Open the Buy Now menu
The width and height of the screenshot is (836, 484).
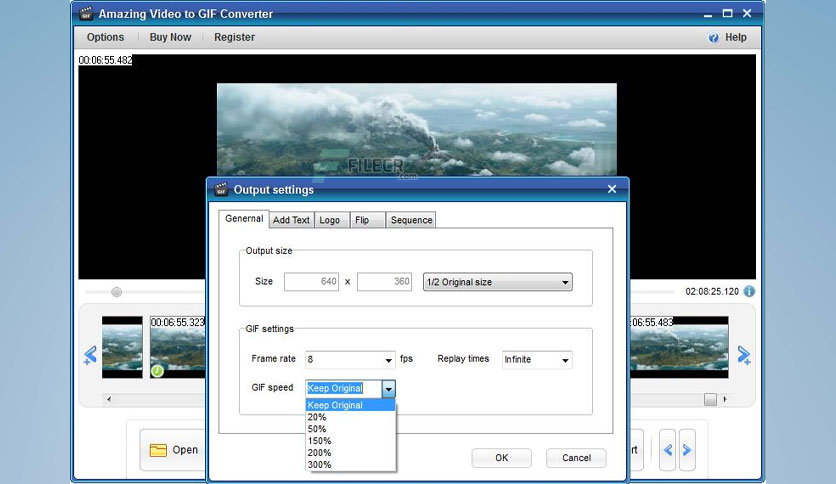click(x=170, y=37)
